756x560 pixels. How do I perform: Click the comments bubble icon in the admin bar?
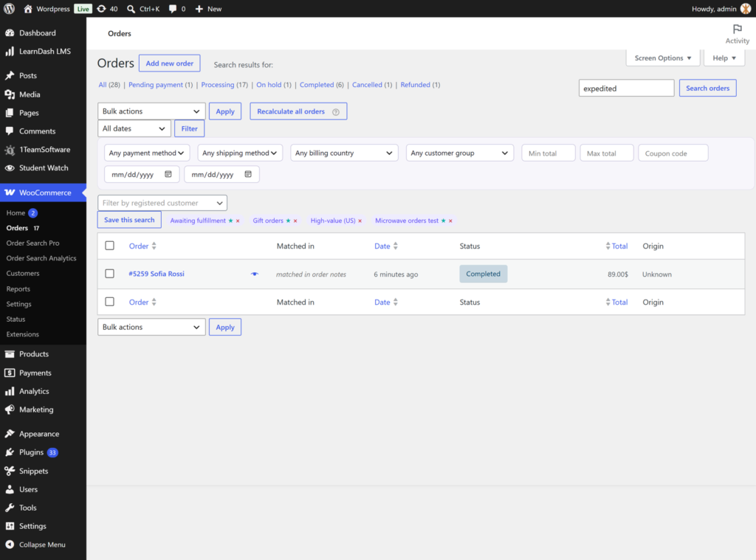click(173, 9)
